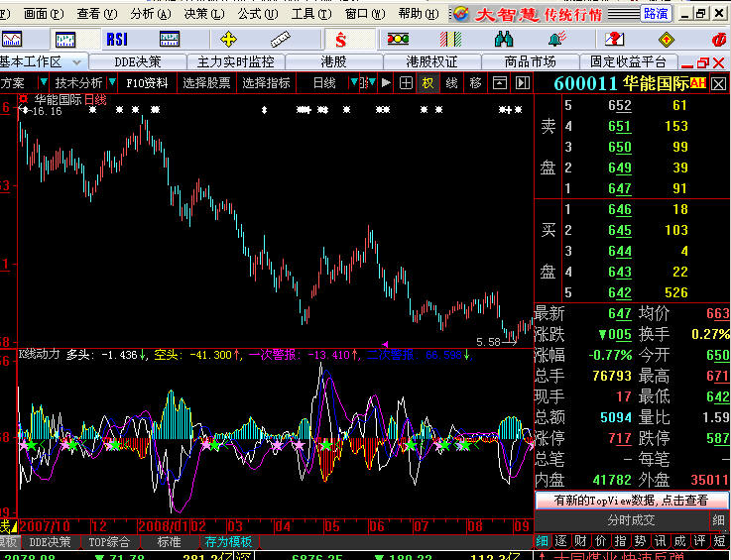
Task: Click the crosshair grid icon in chart toolbar
Action: (406, 83)
